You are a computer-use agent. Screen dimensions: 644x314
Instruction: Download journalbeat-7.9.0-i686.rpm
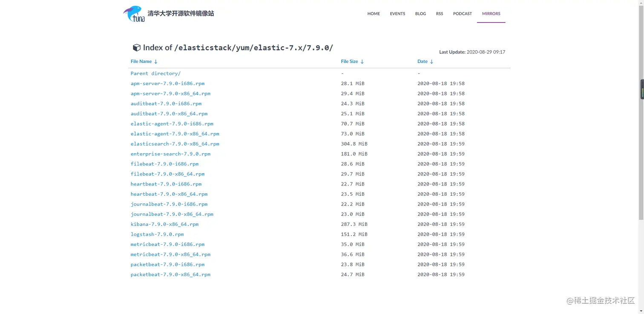point(169,204)
